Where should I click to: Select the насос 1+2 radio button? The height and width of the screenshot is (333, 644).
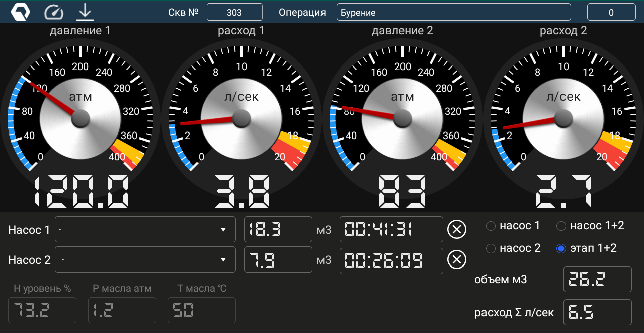561,226
